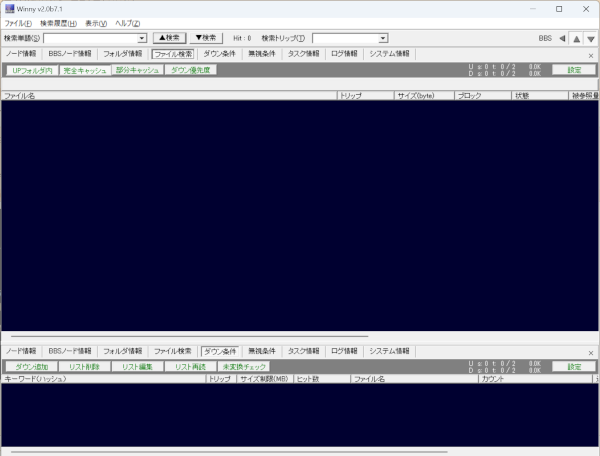Toggle the 部分キャッシュ filter
The width and height of the screenshot is (600, 456).
coord(137,70)
